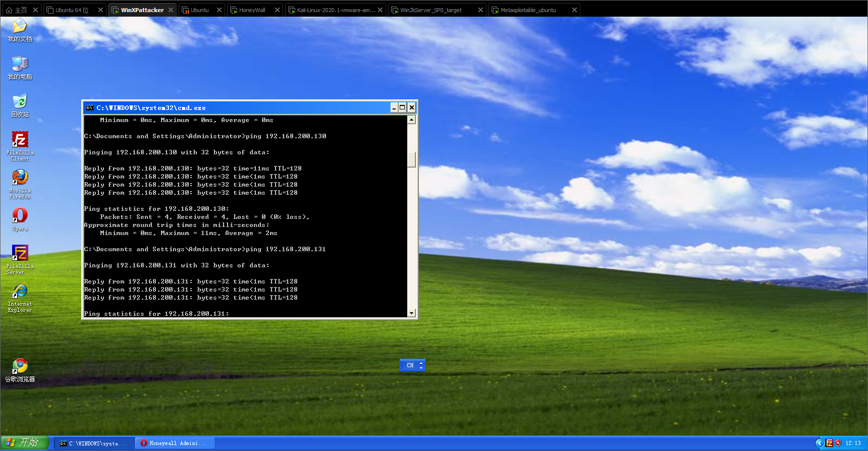
Task: Click the FileZilla Server tray icon
Action: point(829,443)
